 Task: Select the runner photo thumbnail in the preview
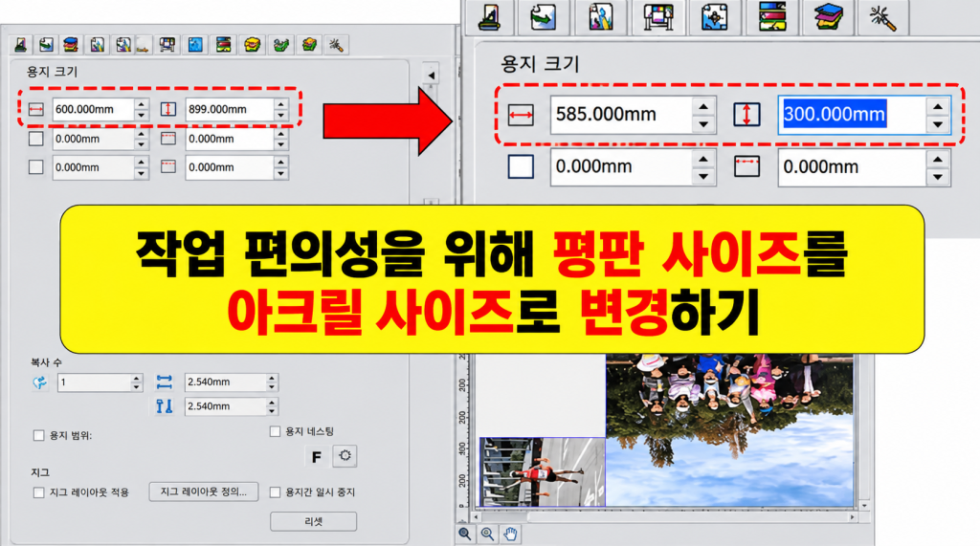tap(543, 471)
